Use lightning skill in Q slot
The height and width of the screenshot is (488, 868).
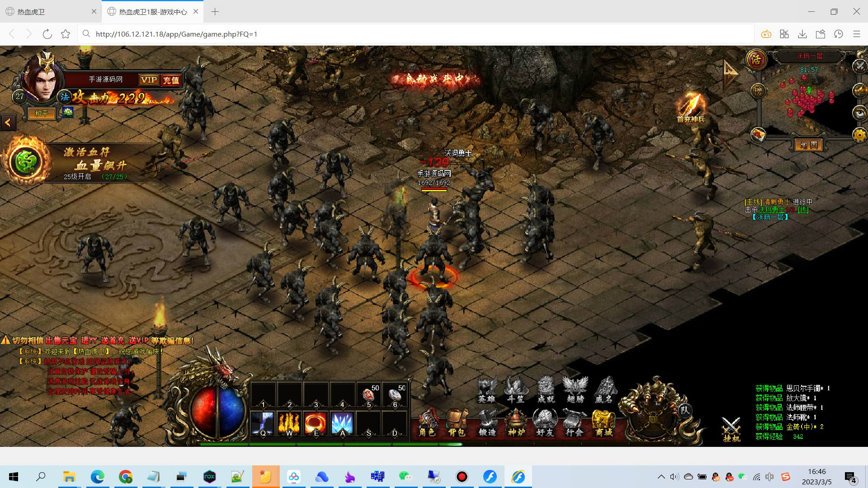(263, 424)
